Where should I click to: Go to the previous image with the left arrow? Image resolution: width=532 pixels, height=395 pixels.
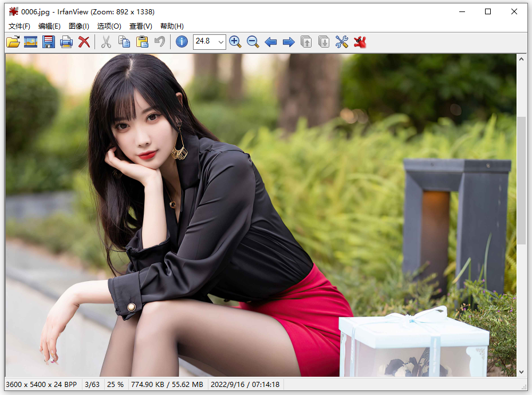tap(270, 41)
